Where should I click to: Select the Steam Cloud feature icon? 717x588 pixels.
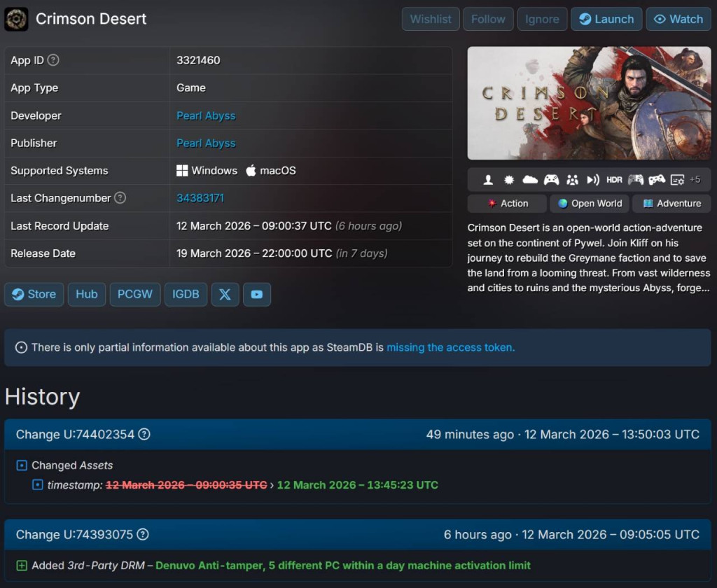(x=529, y=179)
